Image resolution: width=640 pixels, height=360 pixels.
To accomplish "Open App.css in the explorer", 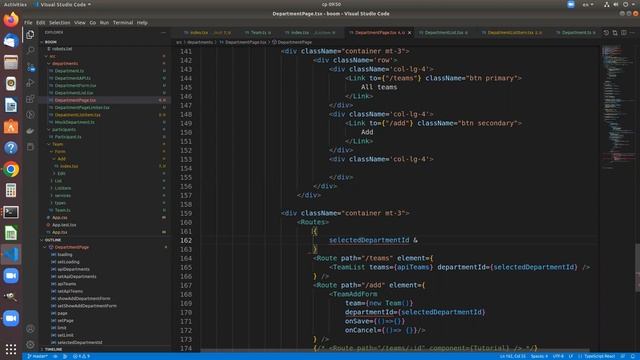I will click(60, 218).
